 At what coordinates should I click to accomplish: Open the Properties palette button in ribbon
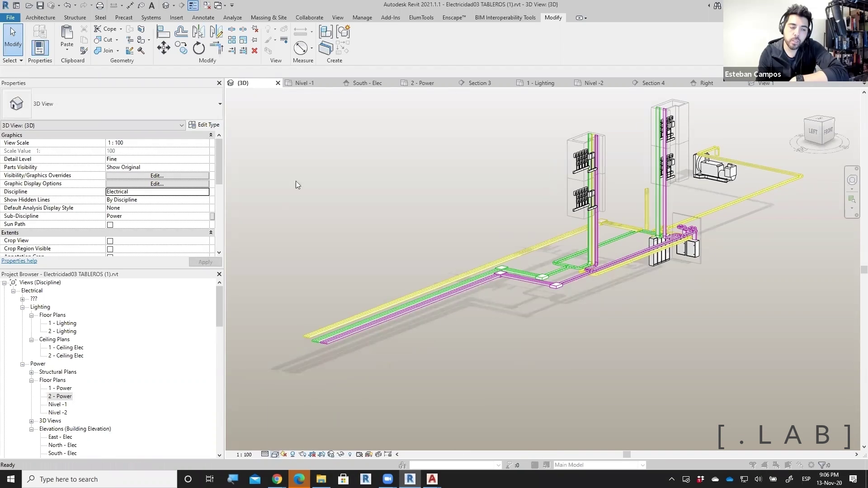click(39, 48)
